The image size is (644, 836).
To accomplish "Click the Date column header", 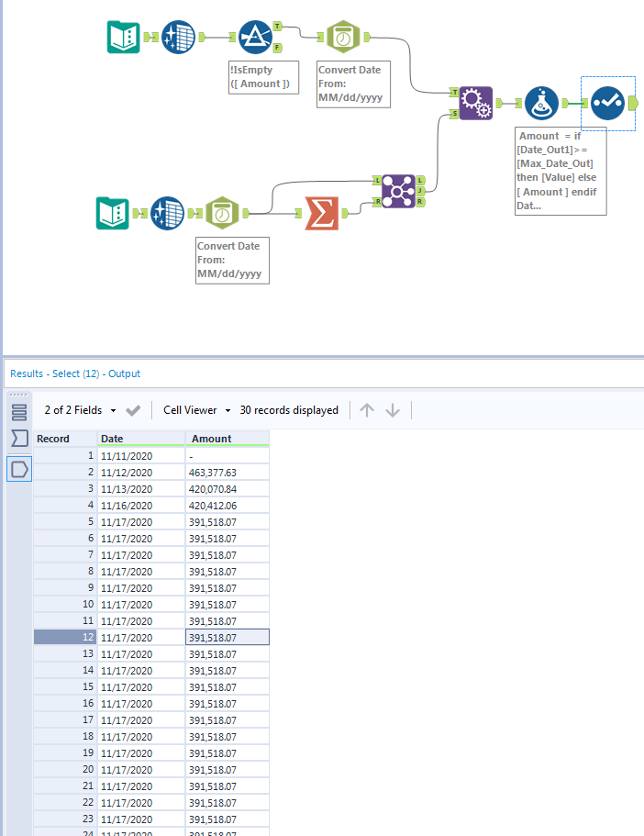I will 141,439.
